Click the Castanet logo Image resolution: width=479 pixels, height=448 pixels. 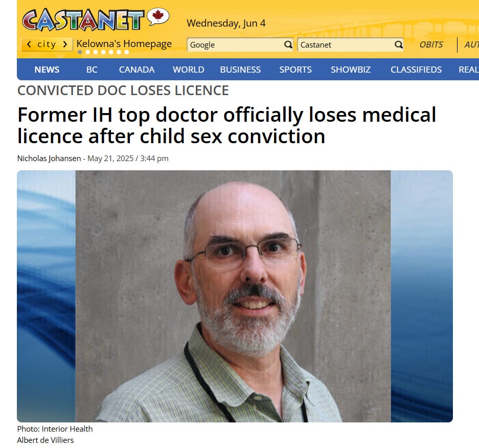(83, 19)
